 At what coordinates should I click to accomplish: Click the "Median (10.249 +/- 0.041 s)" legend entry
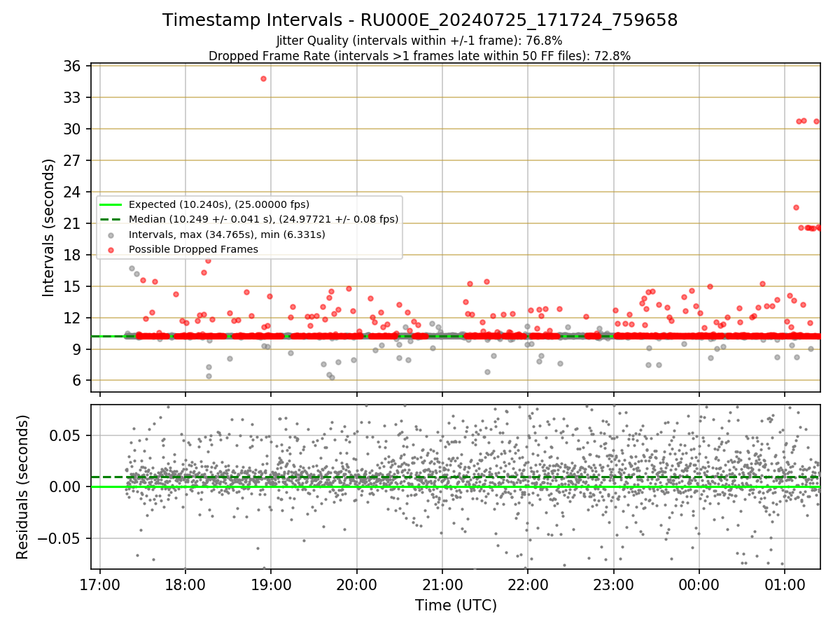pyautogui.click(x=263, y=219)
